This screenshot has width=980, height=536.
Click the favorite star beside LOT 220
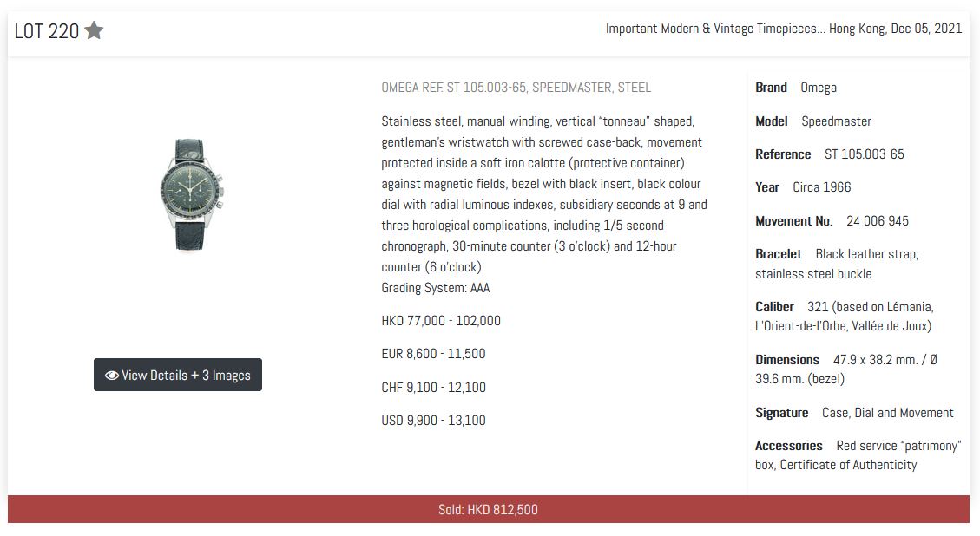tap(95, 31)
